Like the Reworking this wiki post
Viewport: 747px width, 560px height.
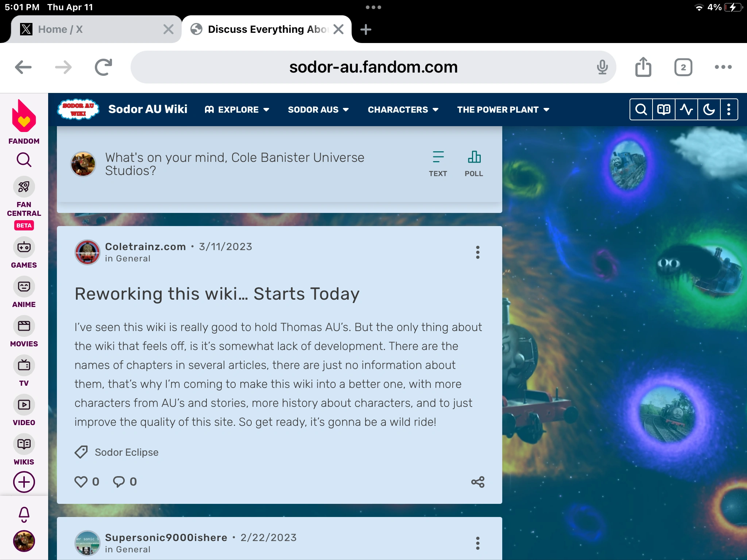point(82,481)
